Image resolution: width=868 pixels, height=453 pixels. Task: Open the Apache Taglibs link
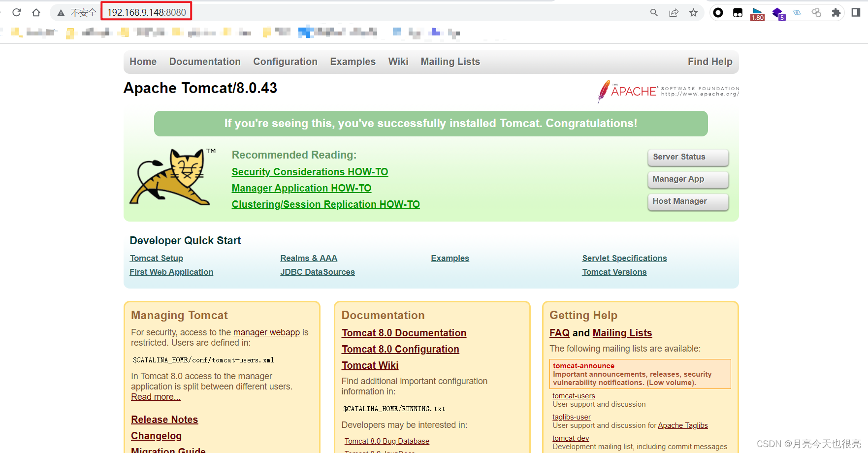point(682,425)
